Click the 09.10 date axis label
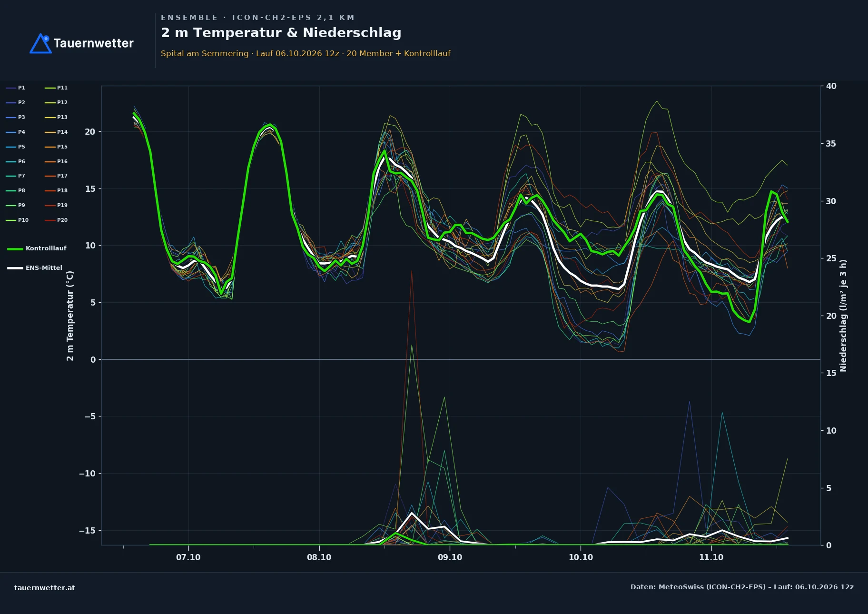 coord(450,557)
